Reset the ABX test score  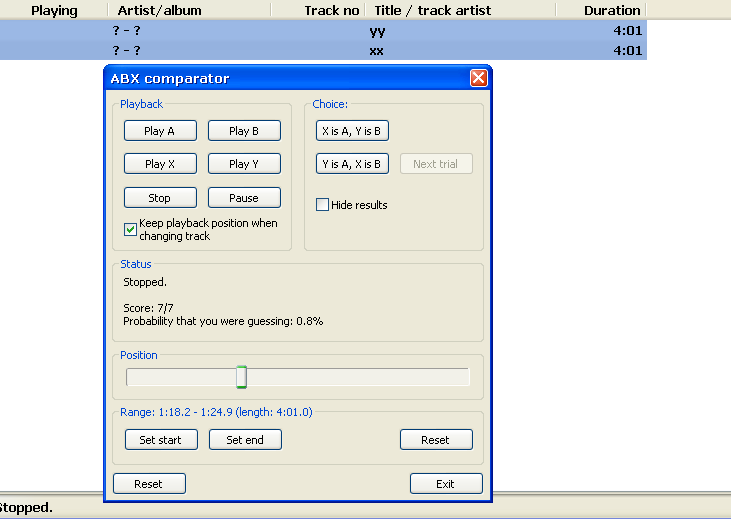pyautogui.click(x=149, y=484)
